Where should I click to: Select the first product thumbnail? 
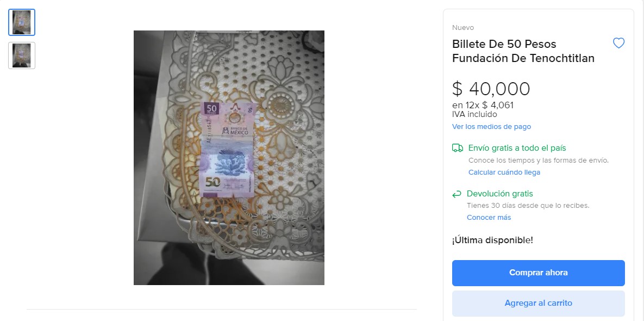click(x=22, y=22)
